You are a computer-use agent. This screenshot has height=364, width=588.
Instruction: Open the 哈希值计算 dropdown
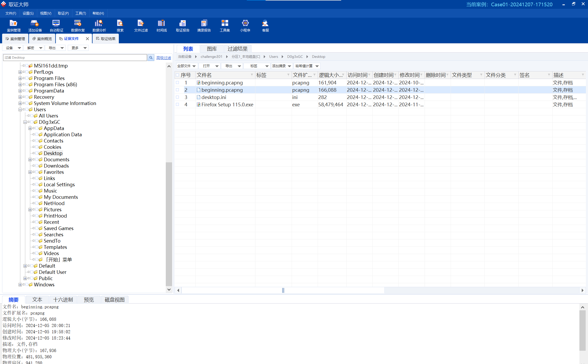[x=307, y=66]
